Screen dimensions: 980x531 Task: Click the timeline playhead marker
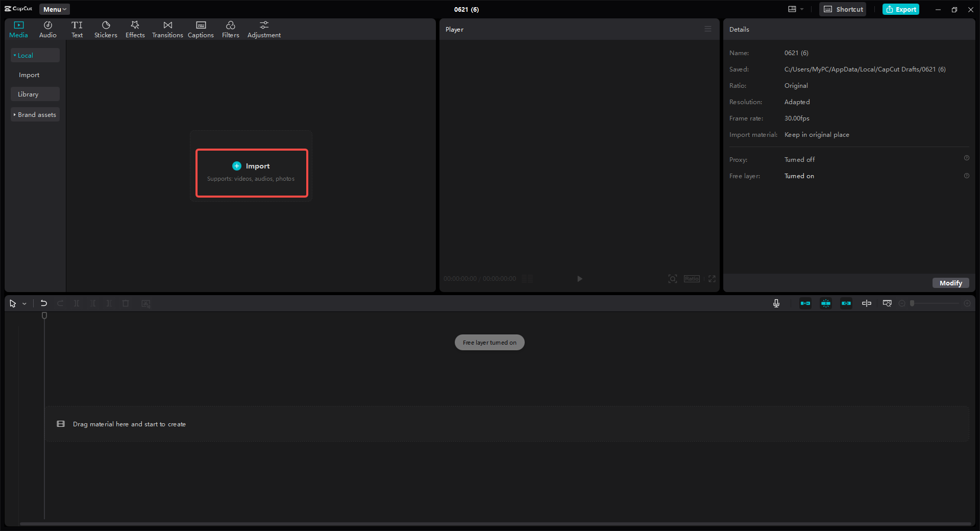click(44, 316)
